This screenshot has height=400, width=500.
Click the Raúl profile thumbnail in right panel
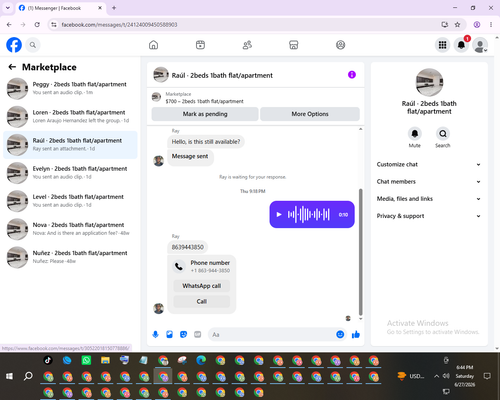tap(429, 82)
